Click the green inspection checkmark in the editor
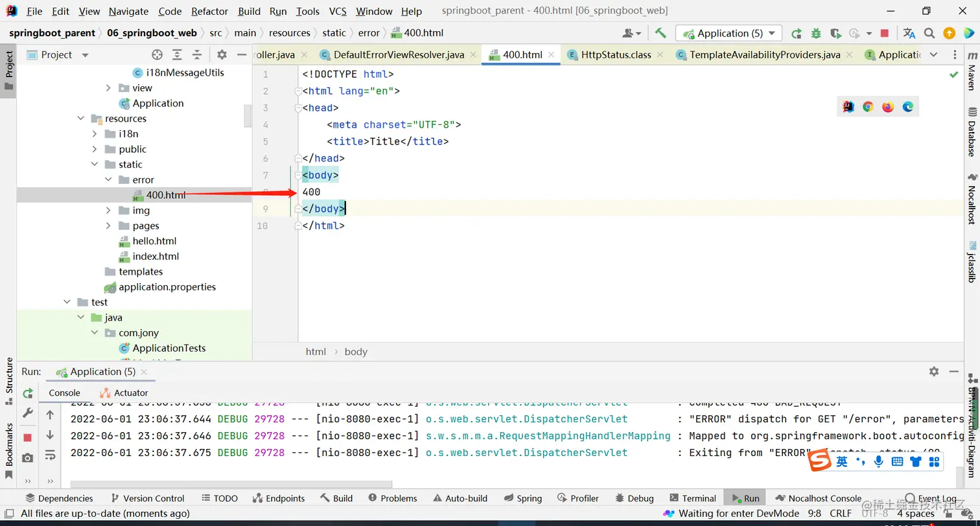Viewport: 980px width, 526px height. (953, 75)
